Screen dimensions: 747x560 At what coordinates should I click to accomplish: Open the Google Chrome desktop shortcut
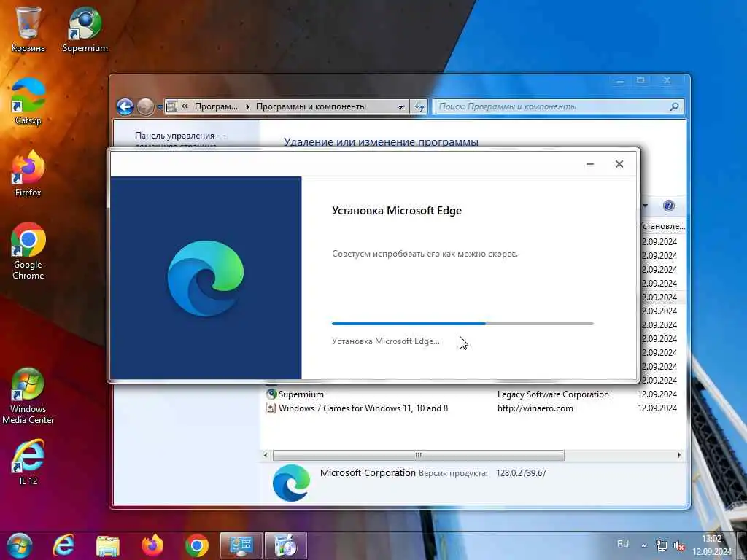click(x=28, y=251)
